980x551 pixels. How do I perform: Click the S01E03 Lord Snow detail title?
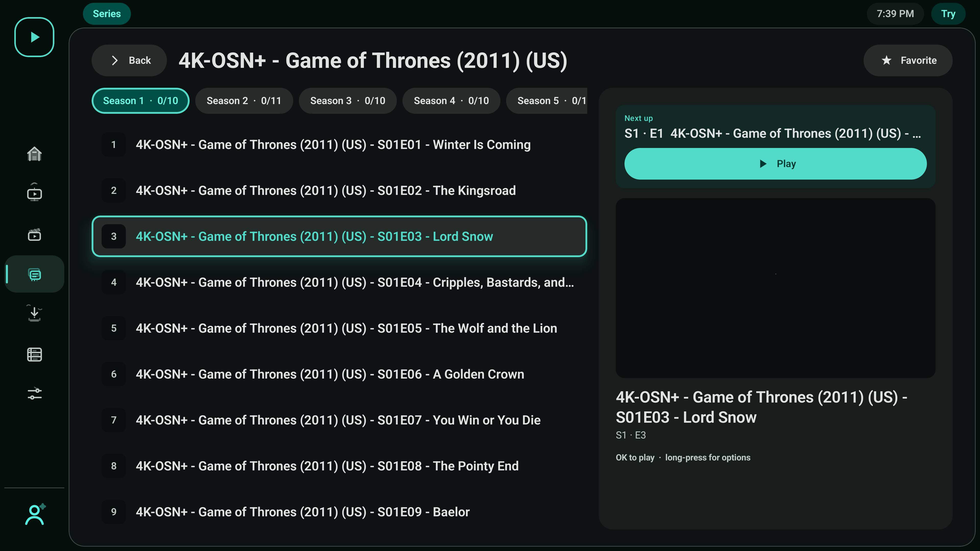761,407
